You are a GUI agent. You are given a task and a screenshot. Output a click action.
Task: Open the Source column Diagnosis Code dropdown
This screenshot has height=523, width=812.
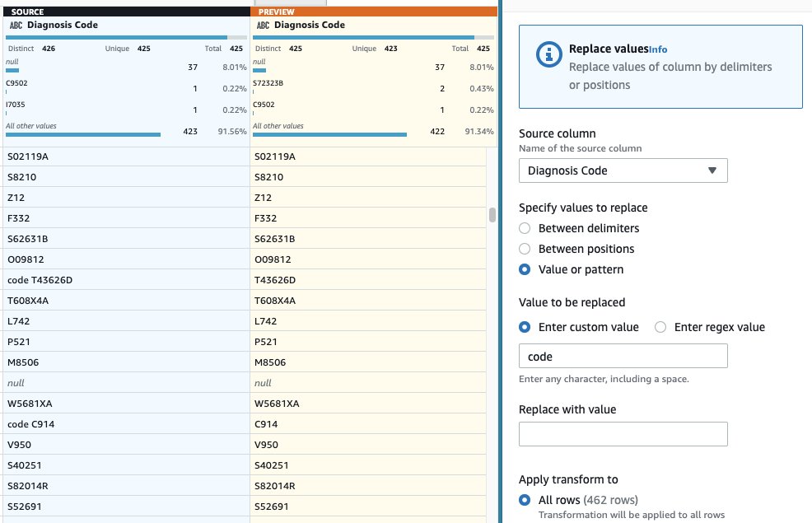(623, 170)
